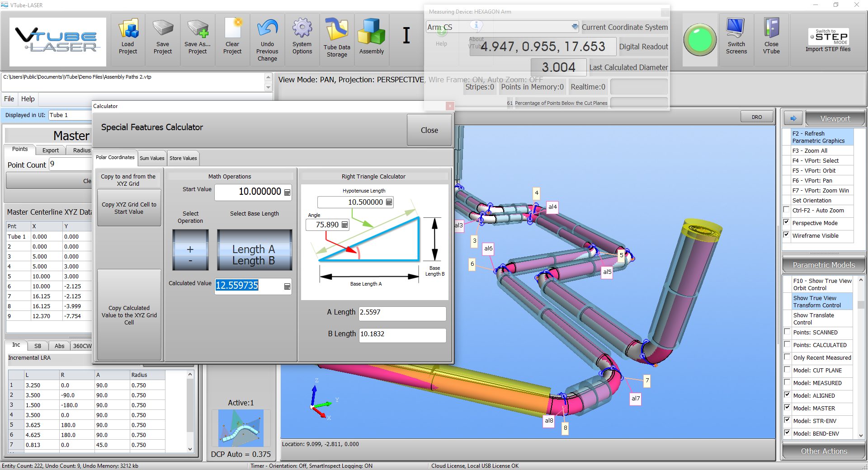Click the green status light button
The image size is (868, 470).
click(x=700, y=40)
